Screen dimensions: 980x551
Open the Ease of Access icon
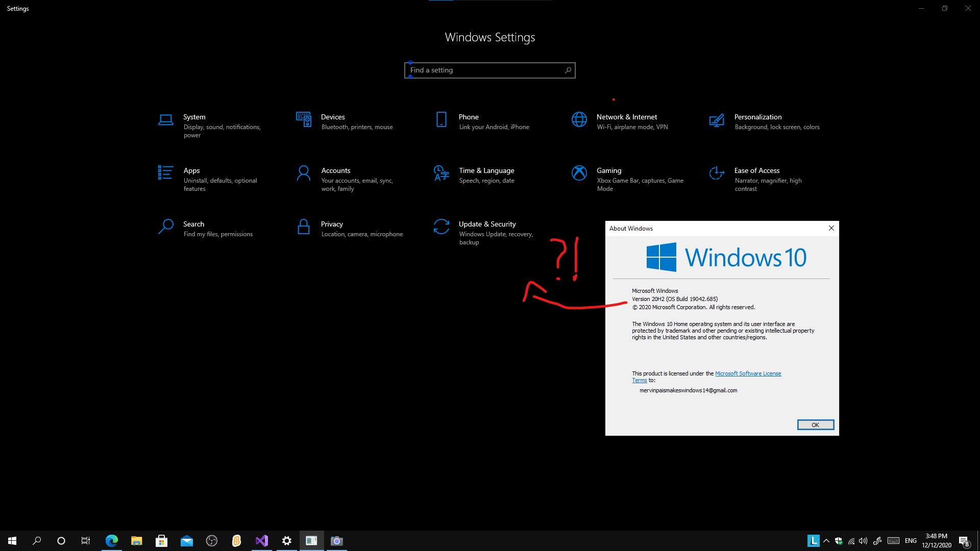717,173
